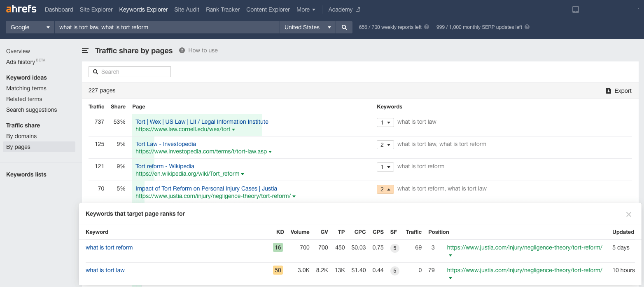
Task: Click the green KD 16 badge
Action: [x=278, y=248]
